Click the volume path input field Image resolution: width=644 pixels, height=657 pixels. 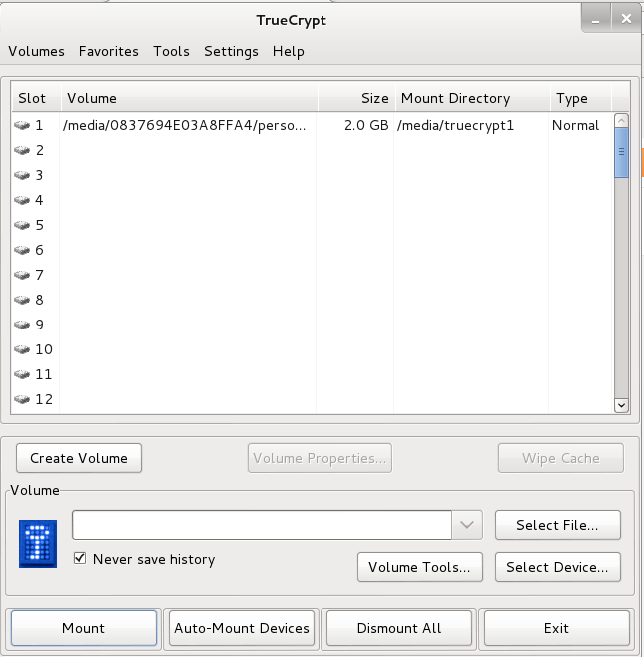coord(262,525)
